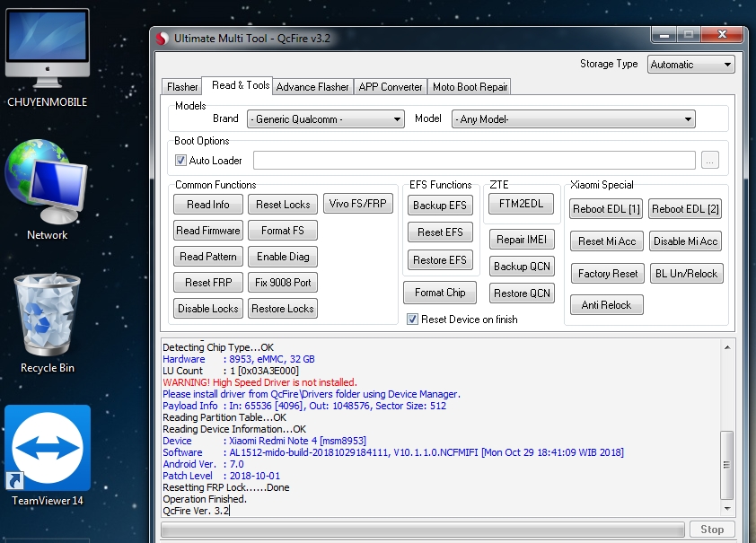Click the Reset FRP button
Screen dimensions: 756x543
[x=207, y=283]
